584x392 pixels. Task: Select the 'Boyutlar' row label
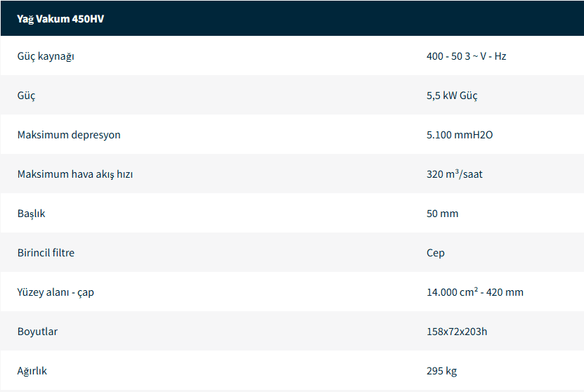click(x=37, y=332)
